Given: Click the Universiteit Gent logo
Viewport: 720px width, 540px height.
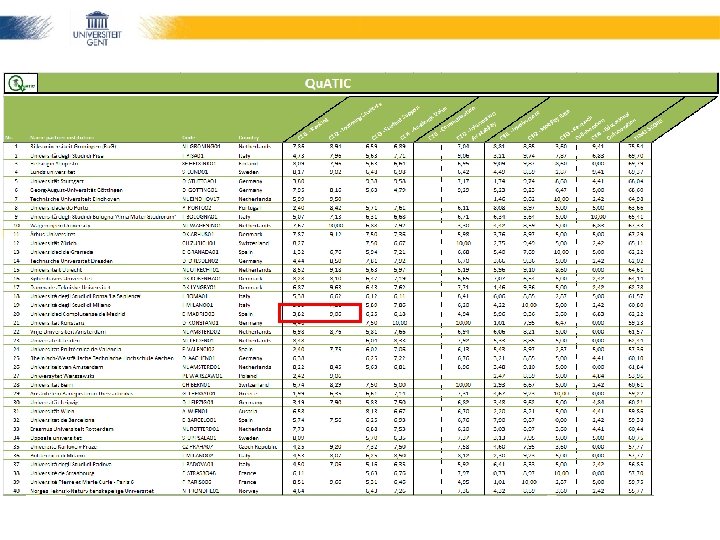Looking at the screenshot, I should [x=97, y=28].
